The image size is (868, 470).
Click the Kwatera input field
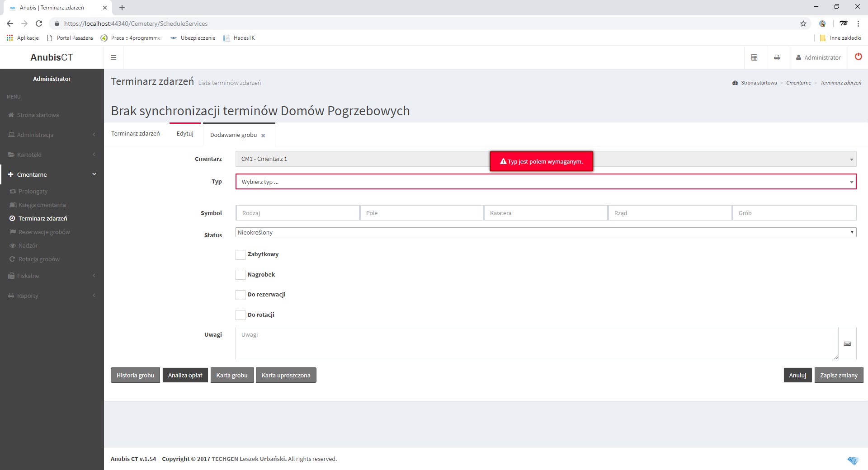[545, 213]
